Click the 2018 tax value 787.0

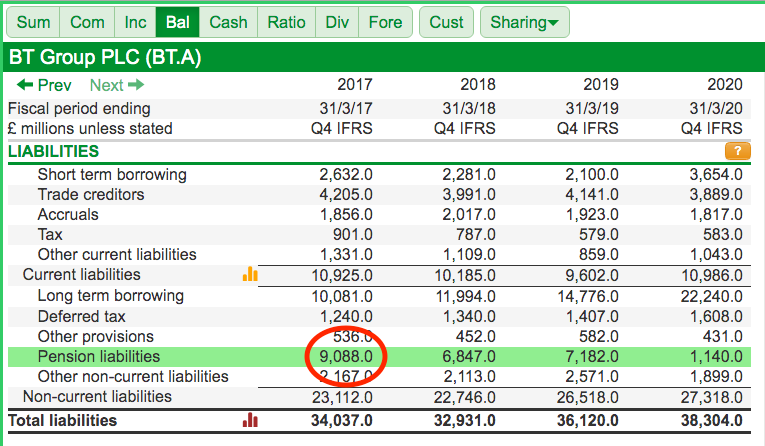click(x=476, y=235)
